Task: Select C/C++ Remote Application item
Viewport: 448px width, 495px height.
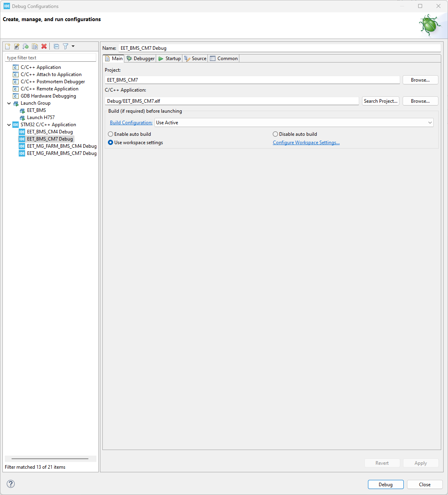Action: (49, 89)
